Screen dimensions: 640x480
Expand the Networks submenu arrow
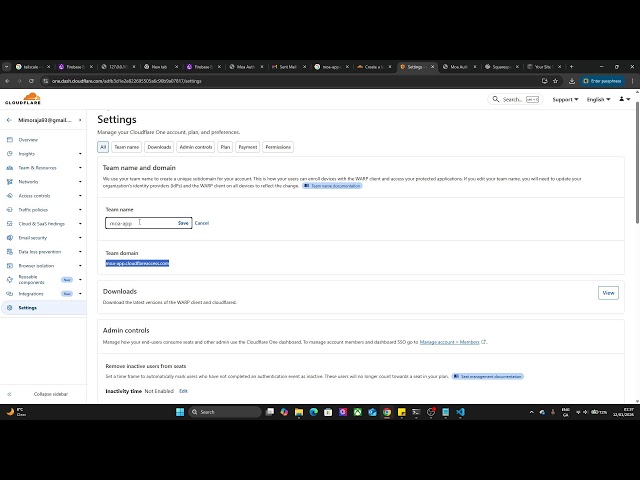80,182
